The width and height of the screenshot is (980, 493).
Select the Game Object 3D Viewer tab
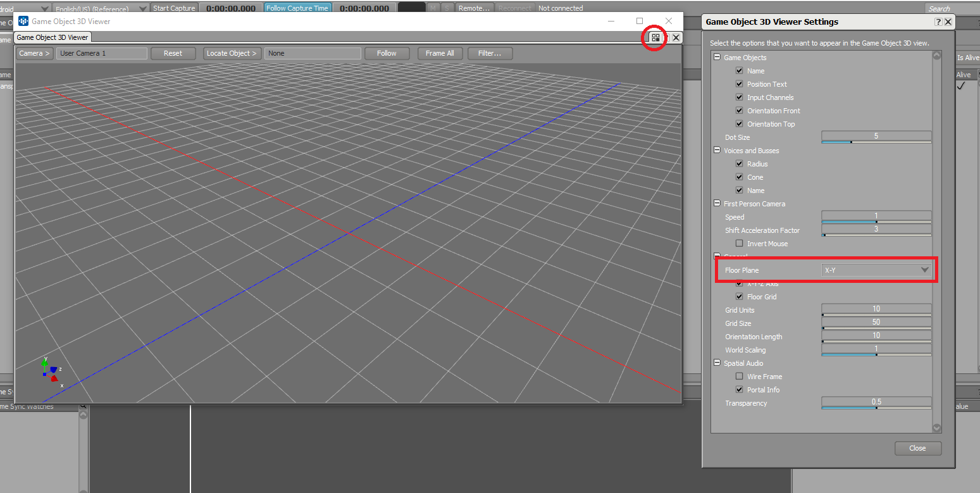click(53, 38)
